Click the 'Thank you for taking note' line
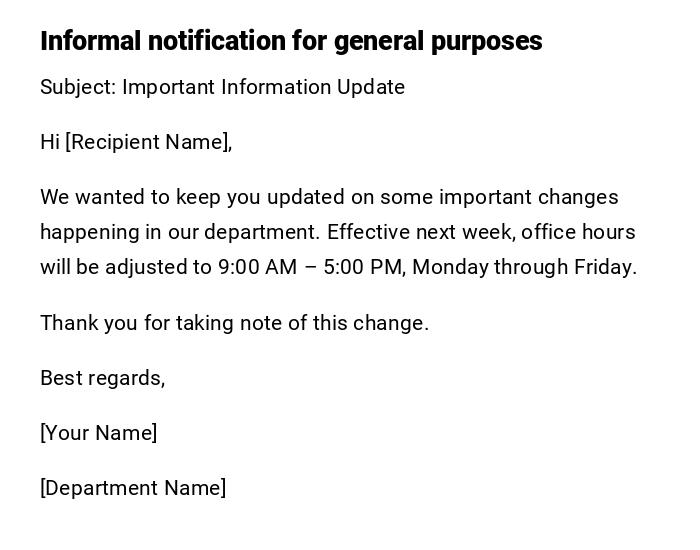The width and height of the screenshot is (700, 550). pyautogui.click(x=234, y=323)
